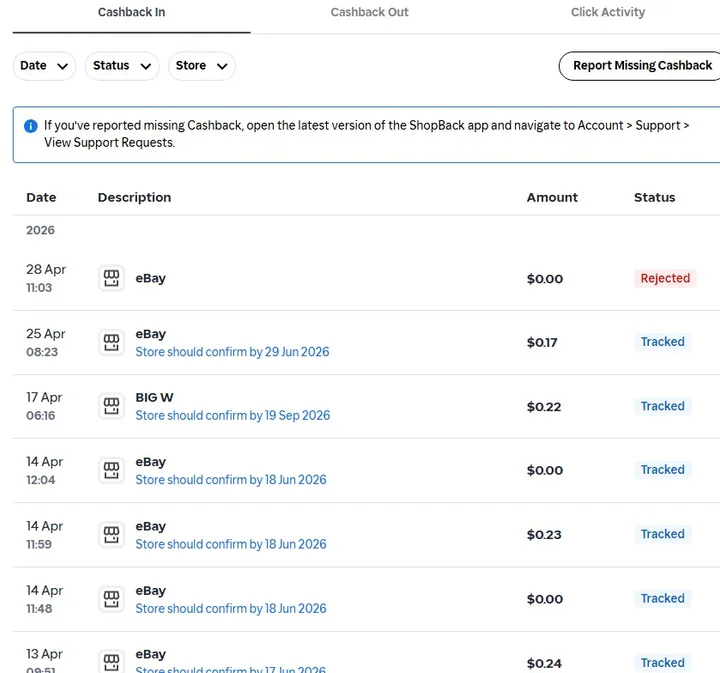Click Tracked badge for 14 Apr 12:04 row
The height and width of the screenshot is (673, 720).
tap(662, 470)
